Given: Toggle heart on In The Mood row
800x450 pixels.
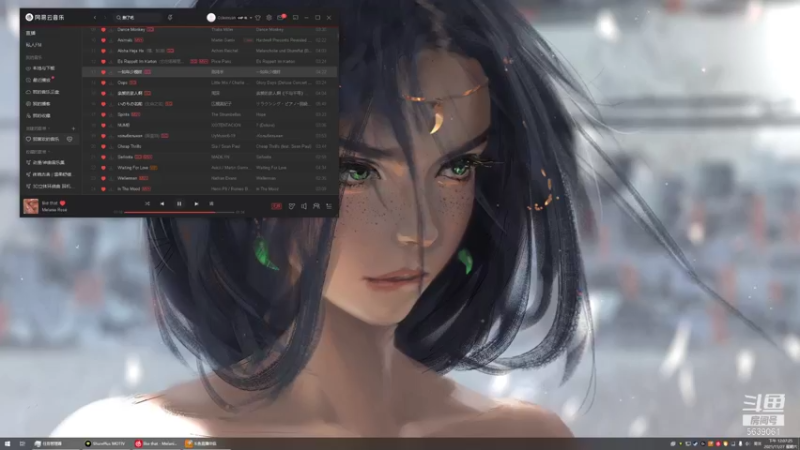Looking at the screenshot, I should [x=104, y=189].
